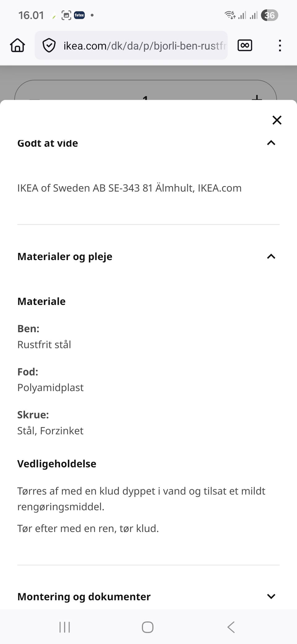Viewport: 297px width, 644px height.
Task: Tap the føtex notification icon
Action: pos(79,15)
